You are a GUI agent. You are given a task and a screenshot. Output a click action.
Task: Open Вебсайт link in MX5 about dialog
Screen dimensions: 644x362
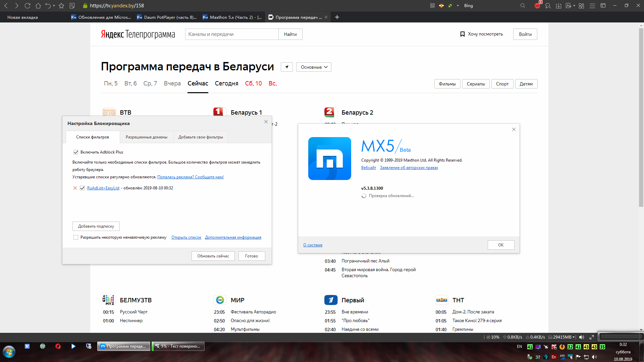(369, 168)
